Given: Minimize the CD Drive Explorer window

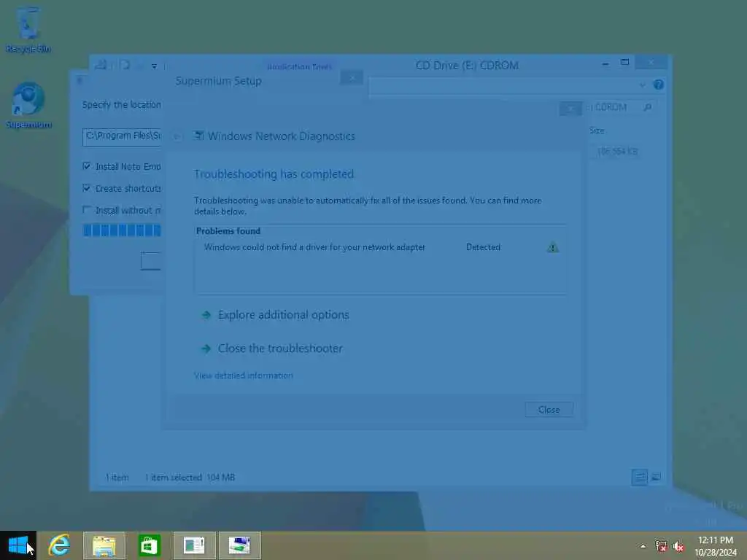Looking at the screenshot, I should pos(605,63).
